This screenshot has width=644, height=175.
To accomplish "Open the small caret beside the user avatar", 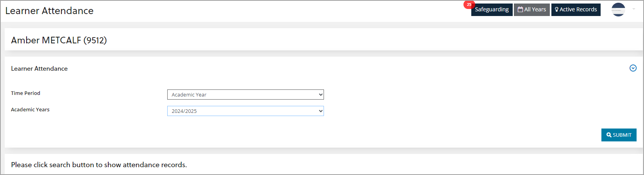I will [633, 9].
